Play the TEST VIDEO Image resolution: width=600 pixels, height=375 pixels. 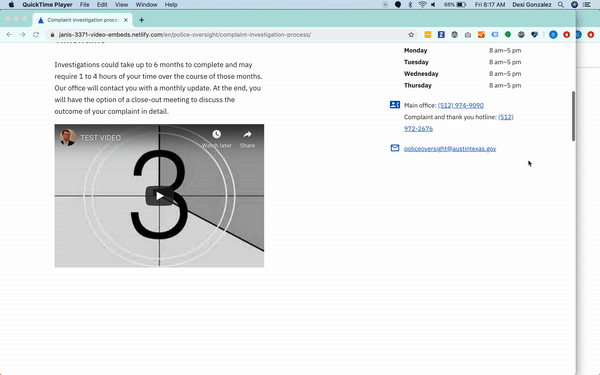[x=160, y=196]
